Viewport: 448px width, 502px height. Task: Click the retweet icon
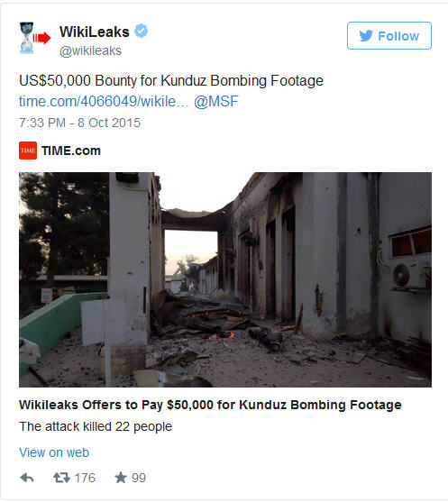coord(61,478)
